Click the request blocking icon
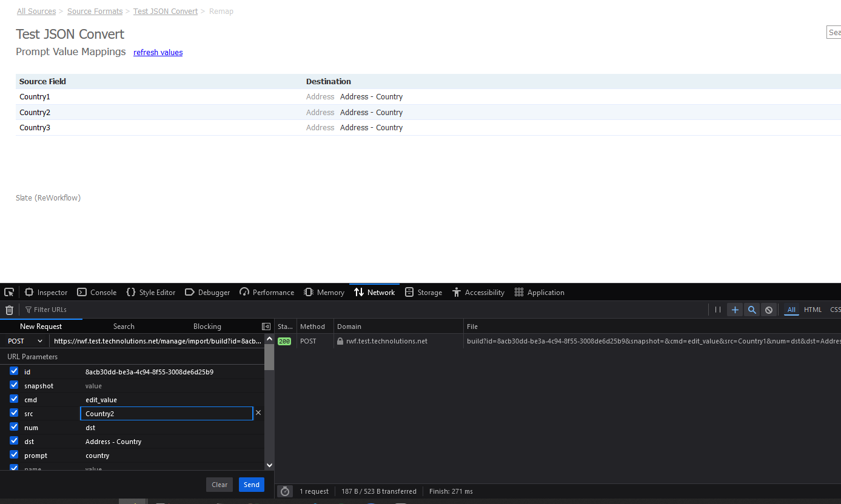Screen dimensions: 841x504 [769, 310]
